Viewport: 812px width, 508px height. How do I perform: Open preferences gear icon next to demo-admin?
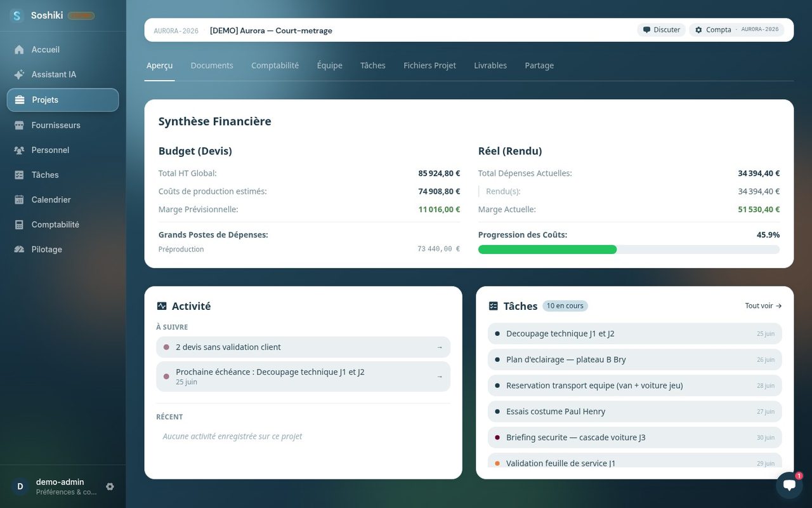(x=110, y=486)
